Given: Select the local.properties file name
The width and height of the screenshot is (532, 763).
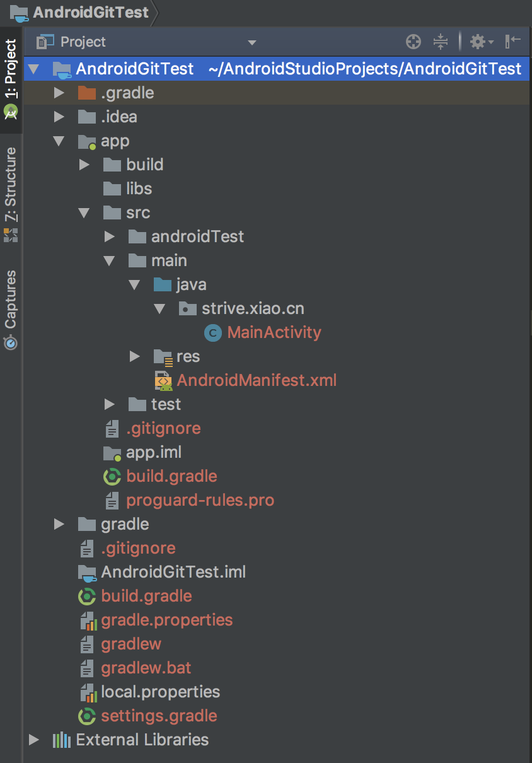Looking at the screenshot, I should (x=161, y=692).
